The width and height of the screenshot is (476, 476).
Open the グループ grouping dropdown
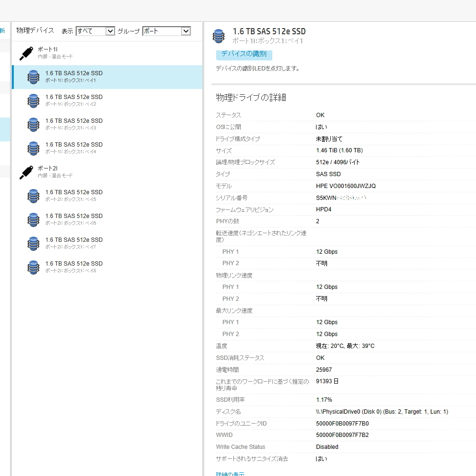click(x=166, y=31)
